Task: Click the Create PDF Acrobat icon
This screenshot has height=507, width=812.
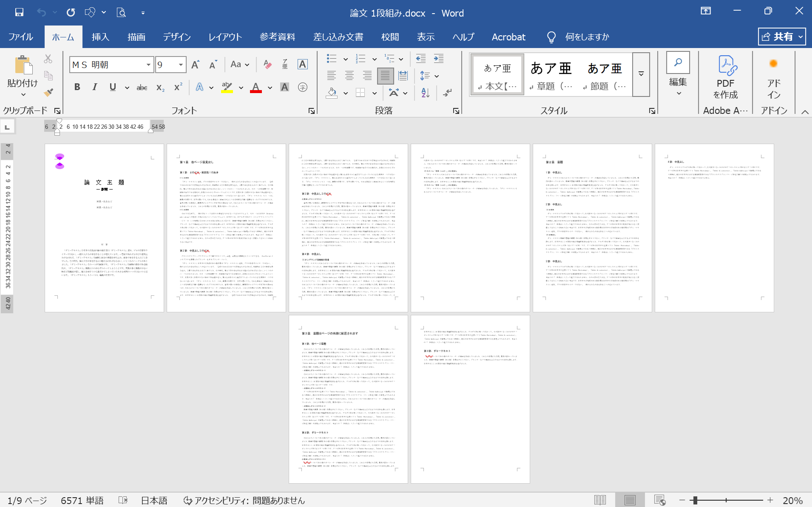Action: (x=725, y=76)
